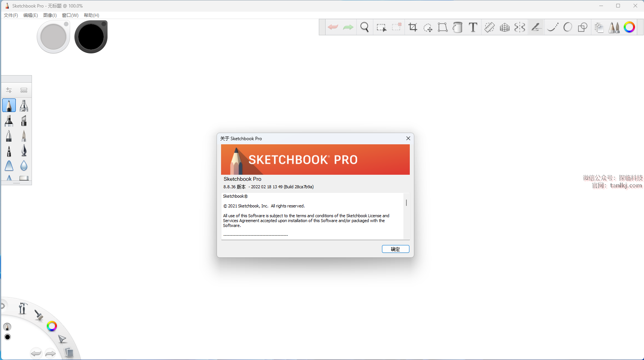Select the water drop smear brush
Screen dimensions: 644x360
(x=24, y=166)
